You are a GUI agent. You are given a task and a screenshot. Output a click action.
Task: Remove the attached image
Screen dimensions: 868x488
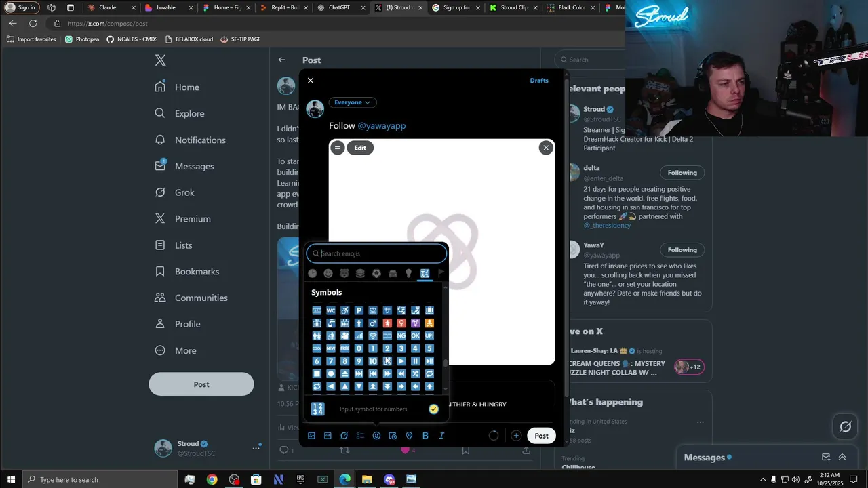[x=546, y=148]
